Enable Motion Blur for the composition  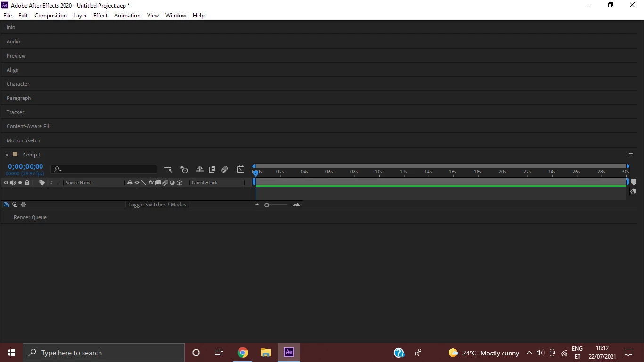pos(224,169)
